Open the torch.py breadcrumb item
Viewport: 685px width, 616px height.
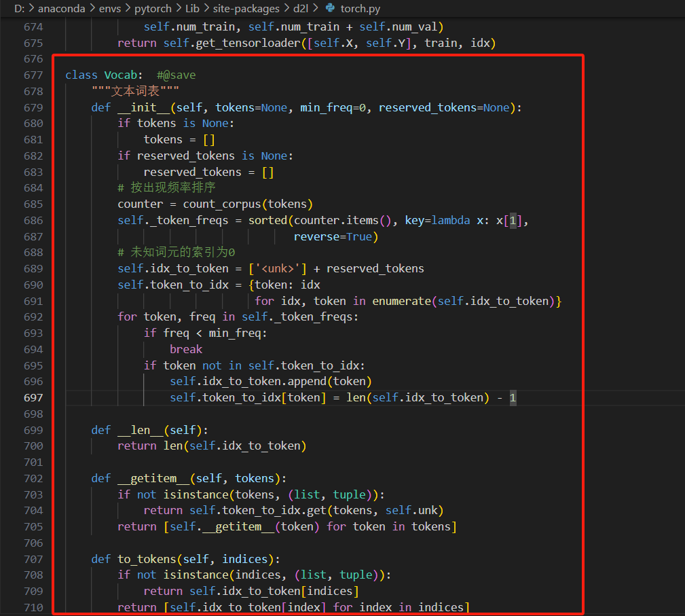tap(360, 8)
